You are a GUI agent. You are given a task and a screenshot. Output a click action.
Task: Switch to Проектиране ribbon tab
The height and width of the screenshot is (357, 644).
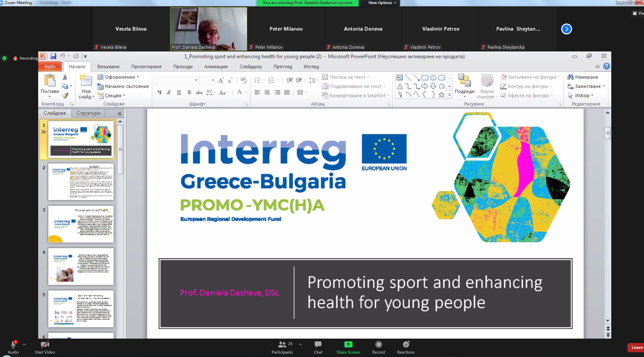(x=146, y=66)
